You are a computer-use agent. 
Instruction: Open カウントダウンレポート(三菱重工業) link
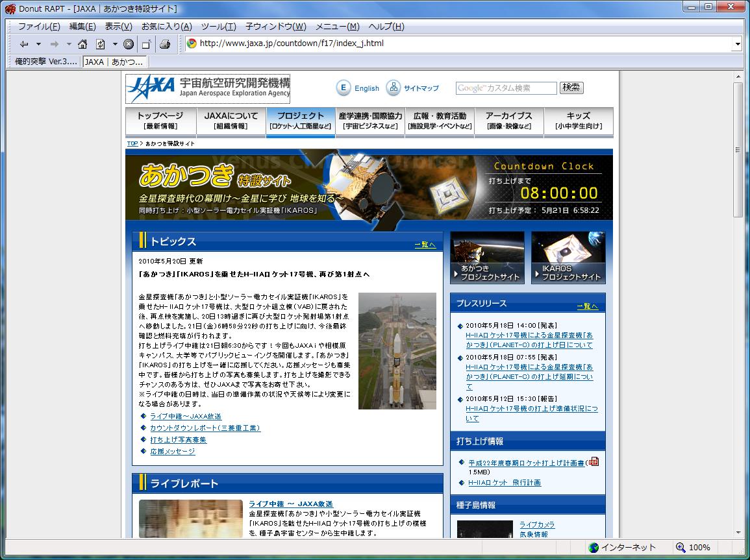point(205,428)
